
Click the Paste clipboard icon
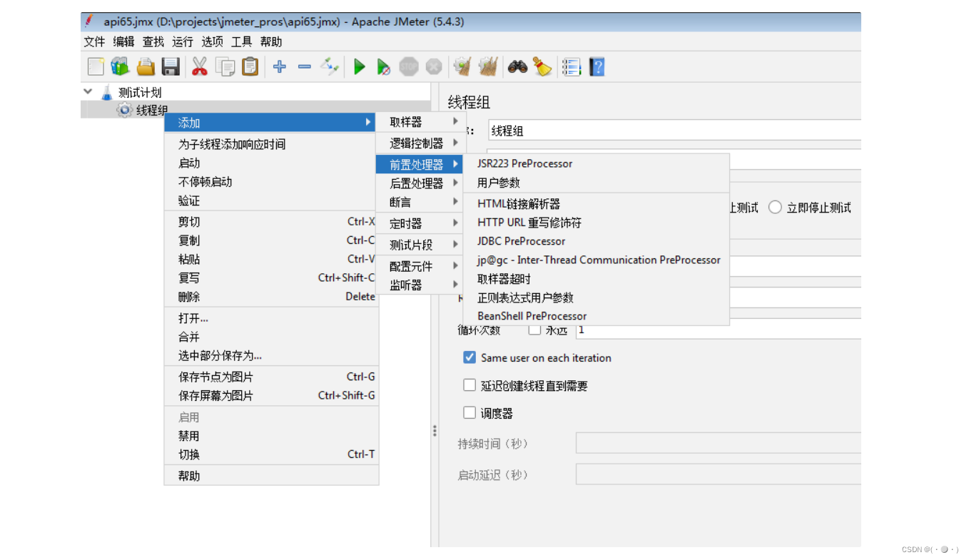click(250, 67)
